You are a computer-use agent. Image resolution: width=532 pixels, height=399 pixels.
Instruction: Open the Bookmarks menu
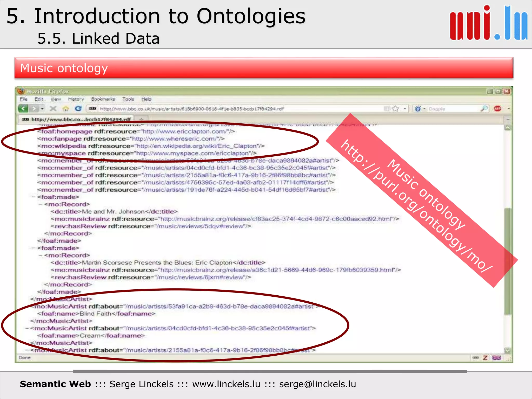point(103,99)
